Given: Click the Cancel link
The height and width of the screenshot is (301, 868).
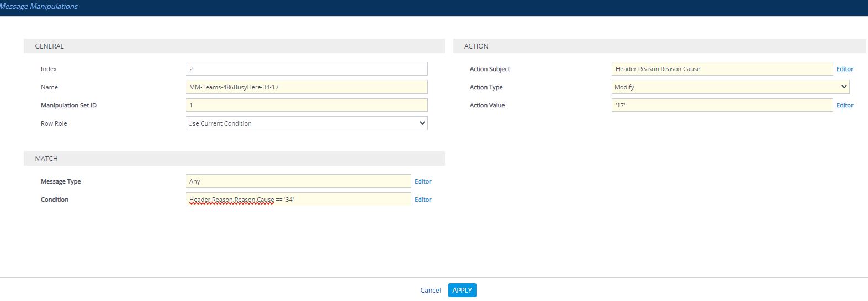Looking at the screenshot, I should point(430,291).
